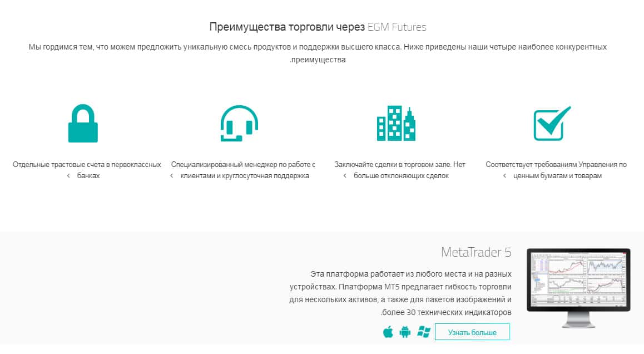Click the headset support manager icon
This screenshot has width=644, height=354.
click(240, 124)
